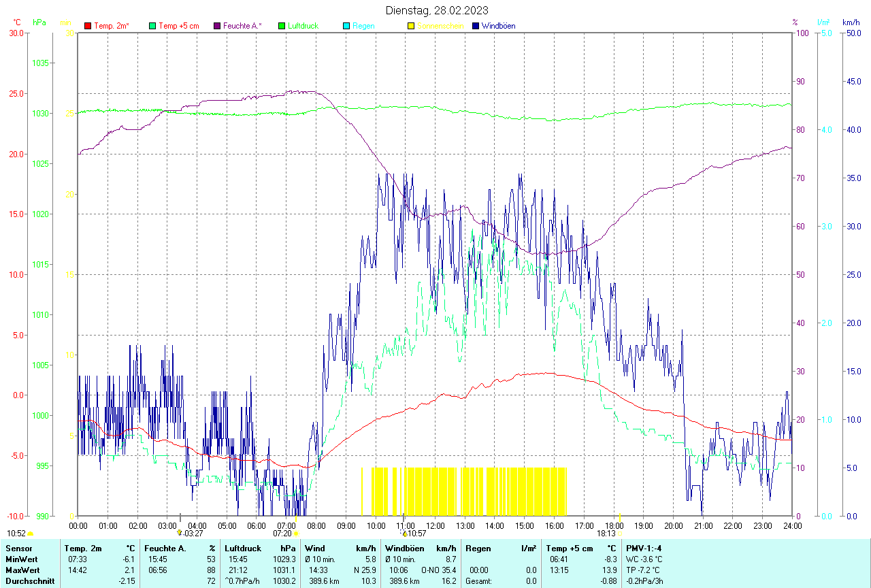Click the max wind value N 25.9
Viewport: 871px width, 588px height.
(x=364, y=570)
